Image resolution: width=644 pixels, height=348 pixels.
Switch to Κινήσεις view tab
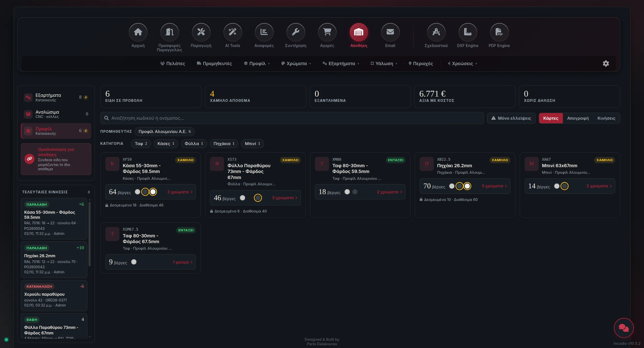click(x=606, y=118)
